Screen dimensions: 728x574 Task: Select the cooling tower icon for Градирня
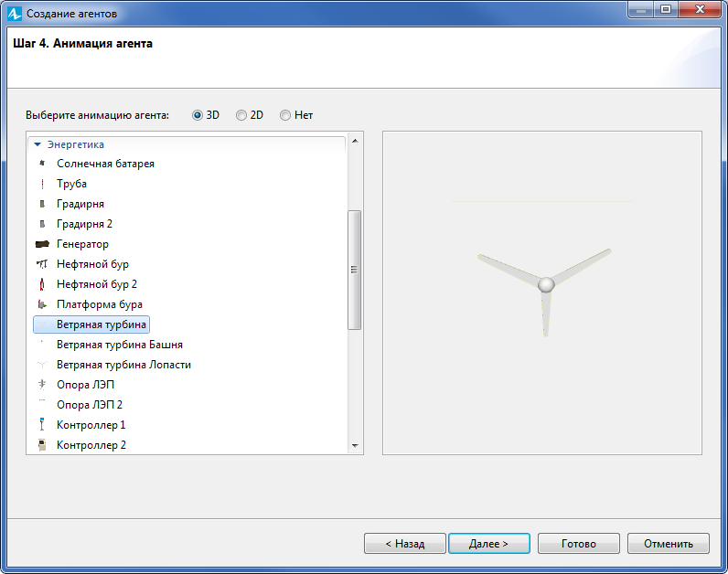tap(42, 204)
